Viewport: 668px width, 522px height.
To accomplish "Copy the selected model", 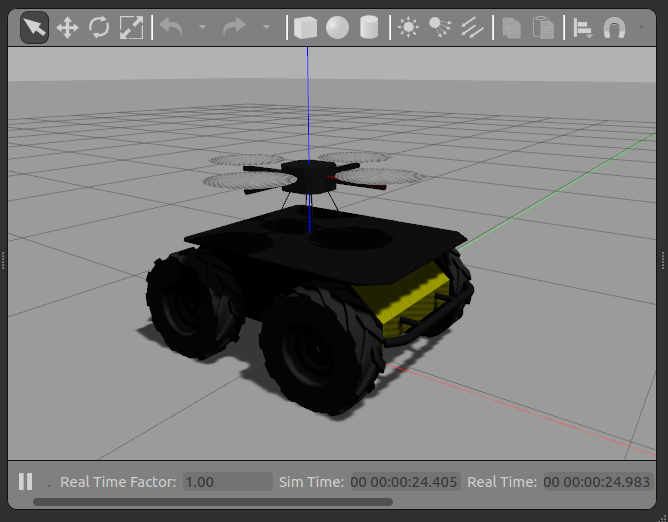I will [512, 28].
